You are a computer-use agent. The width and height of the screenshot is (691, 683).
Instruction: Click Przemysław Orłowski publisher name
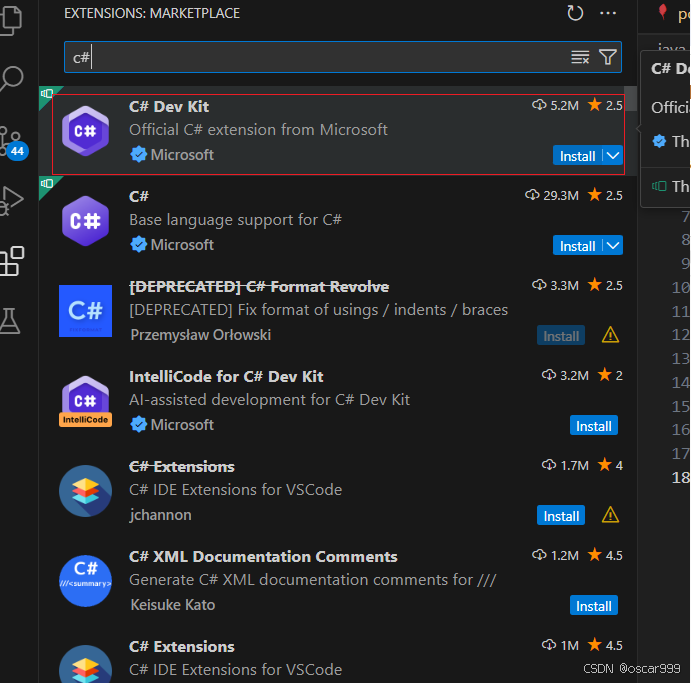[x=201, y=335]
